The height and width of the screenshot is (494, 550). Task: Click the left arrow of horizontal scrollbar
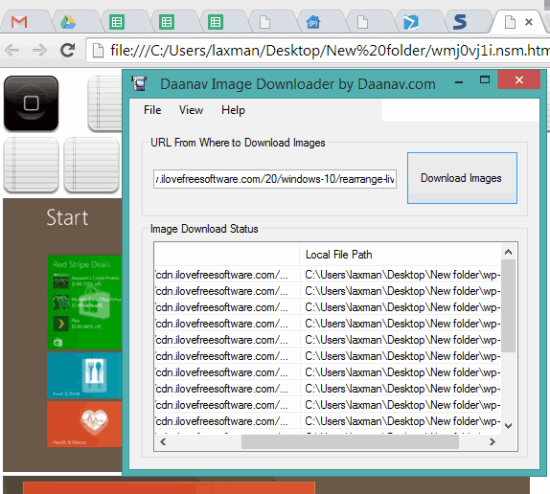coord(163,442)
